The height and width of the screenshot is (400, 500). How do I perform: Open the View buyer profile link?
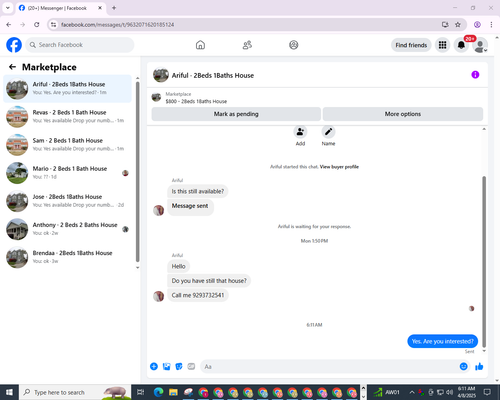coord(339,167)
